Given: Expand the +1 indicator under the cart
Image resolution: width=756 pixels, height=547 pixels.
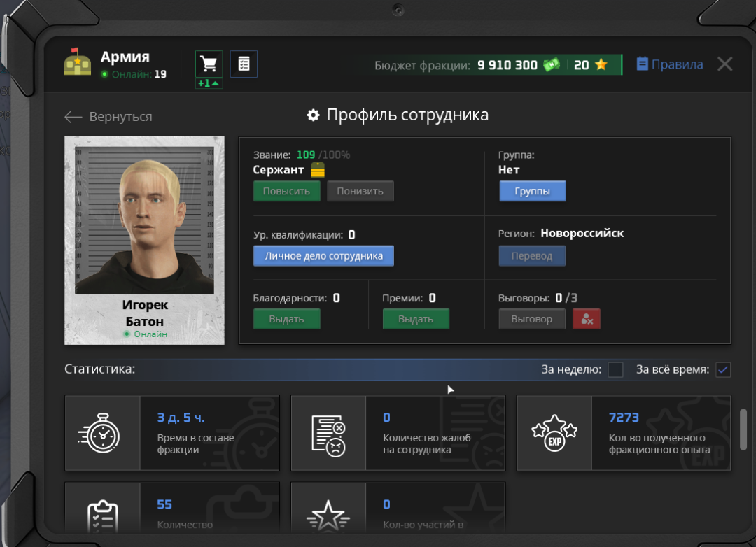Looking at the screenshot, I should pos(209,83).
